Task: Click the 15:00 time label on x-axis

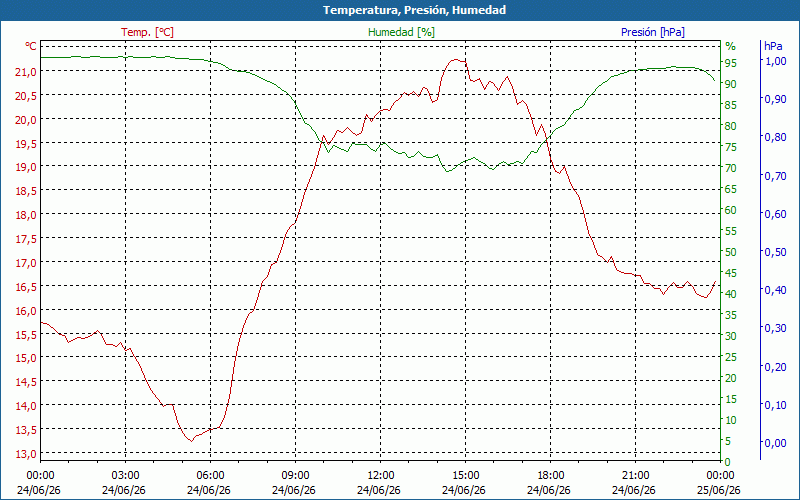Action: pos(465,476)
